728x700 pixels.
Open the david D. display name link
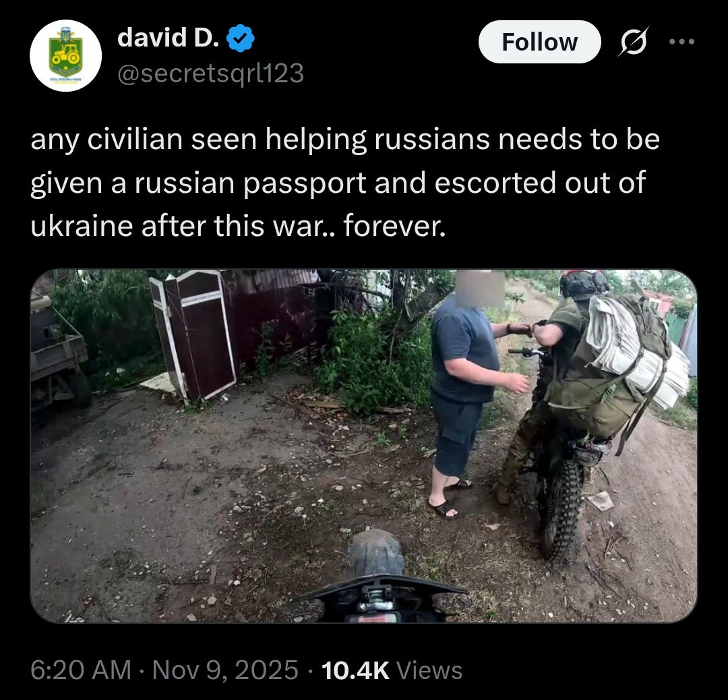[168, 38]
